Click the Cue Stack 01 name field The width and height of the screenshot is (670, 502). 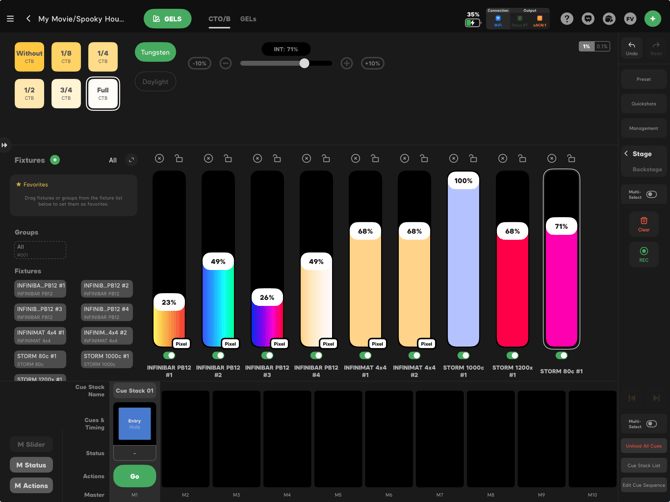135,390
